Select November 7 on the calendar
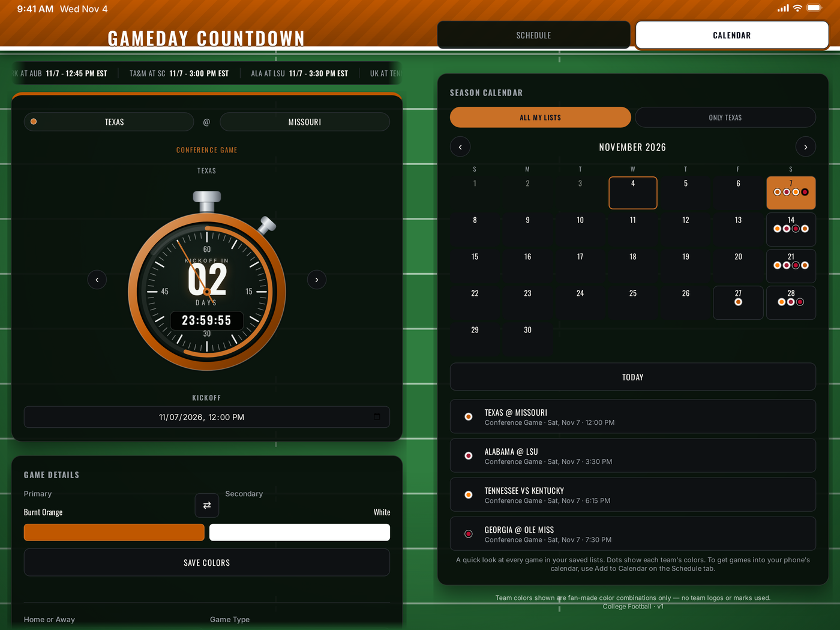Image resolution: width=840 pixels, height=630 pixels. point(791,193)
